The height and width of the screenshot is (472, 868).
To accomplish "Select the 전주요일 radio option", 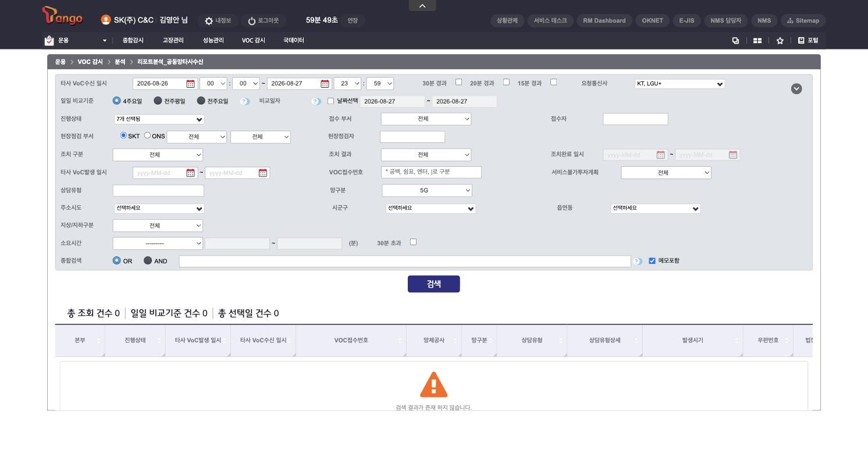I will 201,101.
